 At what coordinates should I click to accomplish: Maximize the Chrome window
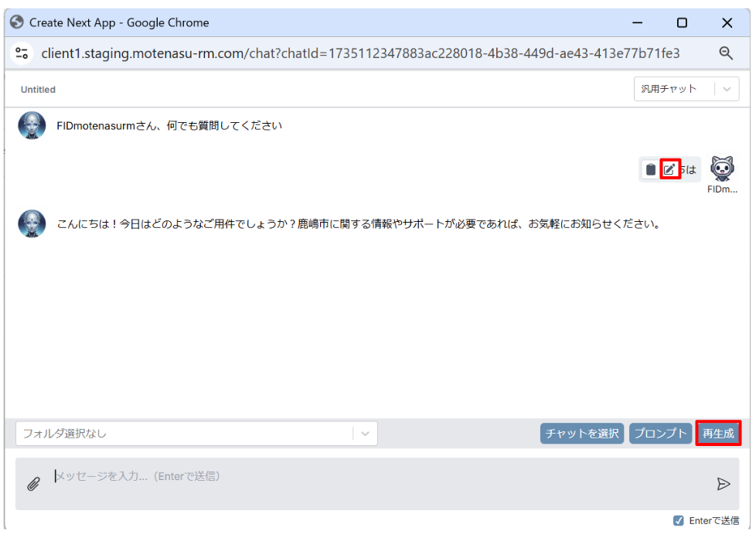click(682, 22)
